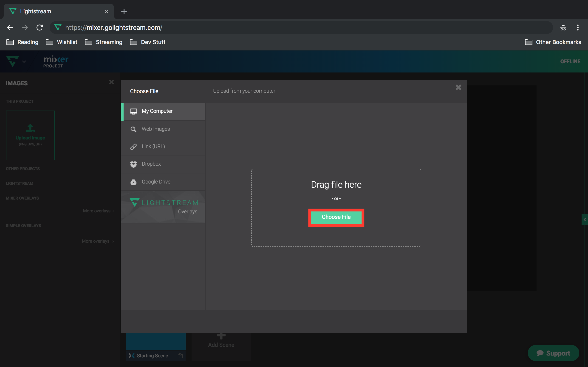Expand the project dropdown next to the logo
The height and width of the screenshot is (367, 588).
24,61
